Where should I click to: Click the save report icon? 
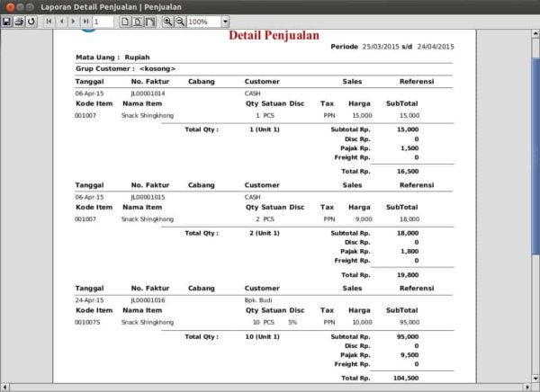point(7,21)
